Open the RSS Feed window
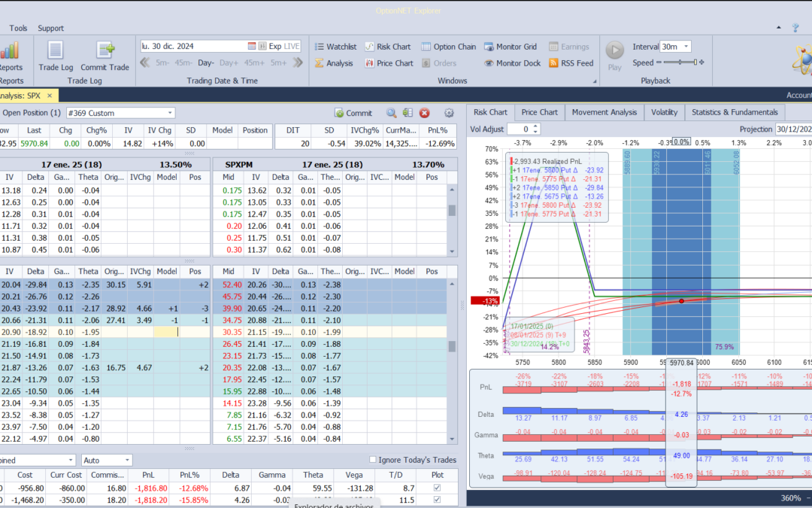812x508 pixels. click(x=571, y=63)
